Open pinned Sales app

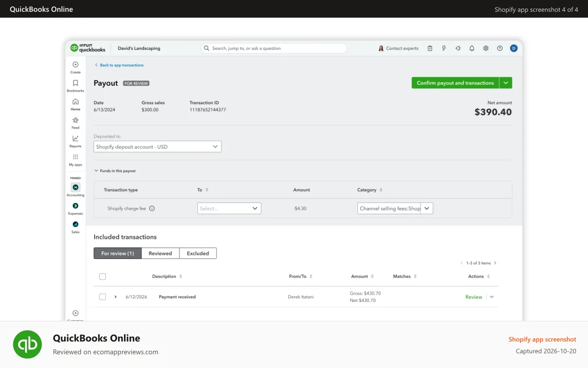point(75,227)
